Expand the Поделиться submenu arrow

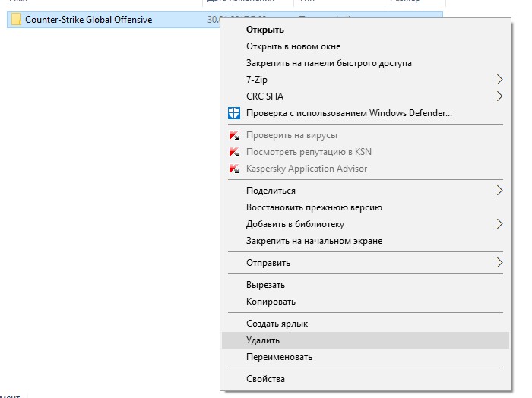pyautogui.click(x=499, y=191)
